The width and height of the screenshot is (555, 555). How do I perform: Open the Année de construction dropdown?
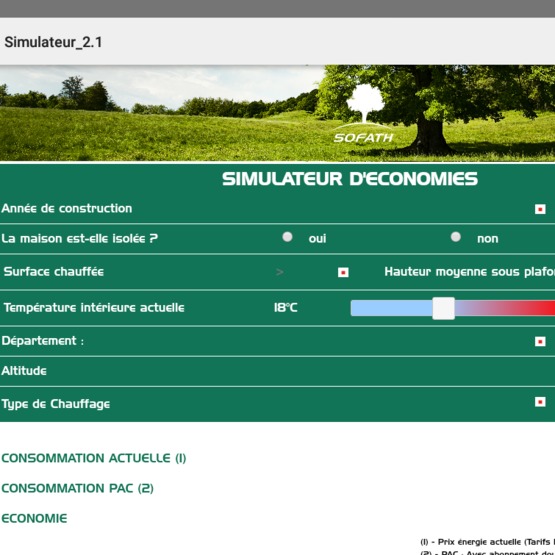click(540, 209)
